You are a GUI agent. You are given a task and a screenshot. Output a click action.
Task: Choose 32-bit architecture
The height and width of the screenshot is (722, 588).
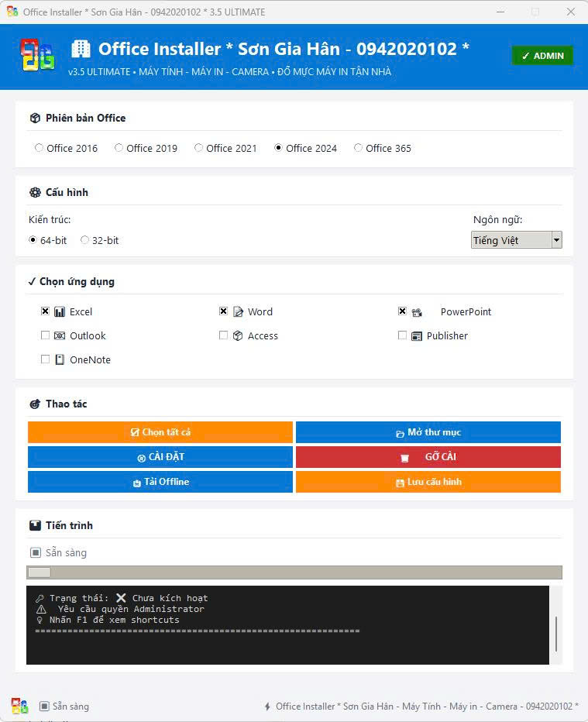click(x=84, y=240)
